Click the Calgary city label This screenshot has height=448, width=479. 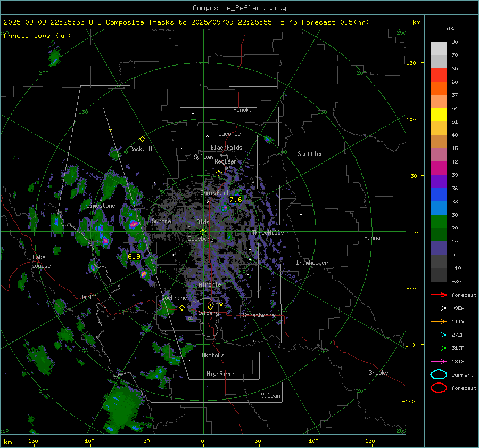tap(208, 313)
